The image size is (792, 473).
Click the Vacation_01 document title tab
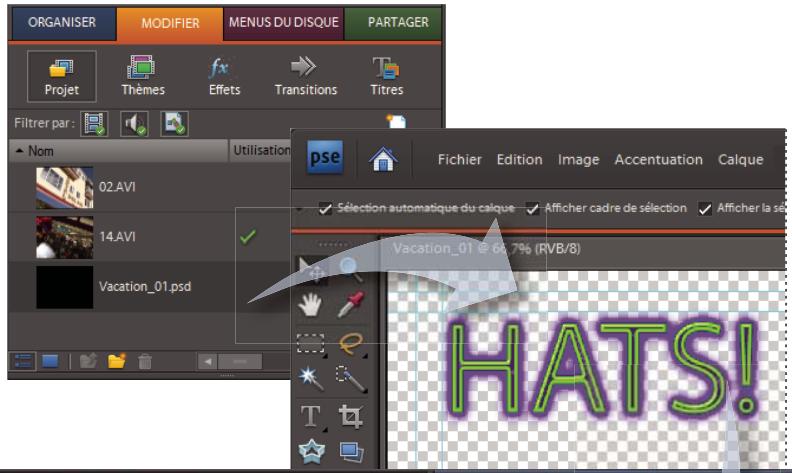[x=486, y=249]
